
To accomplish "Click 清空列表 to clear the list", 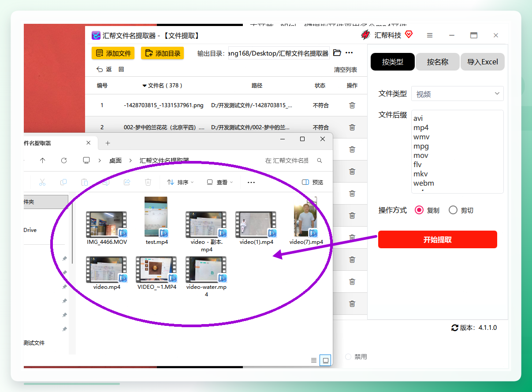I will [x=346, y=70].
